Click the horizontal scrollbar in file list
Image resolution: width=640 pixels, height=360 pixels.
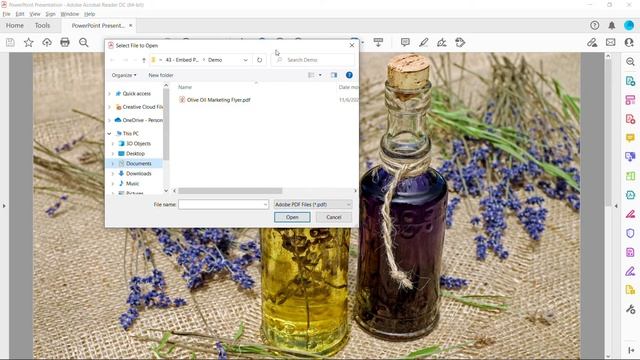click(230, 191)
